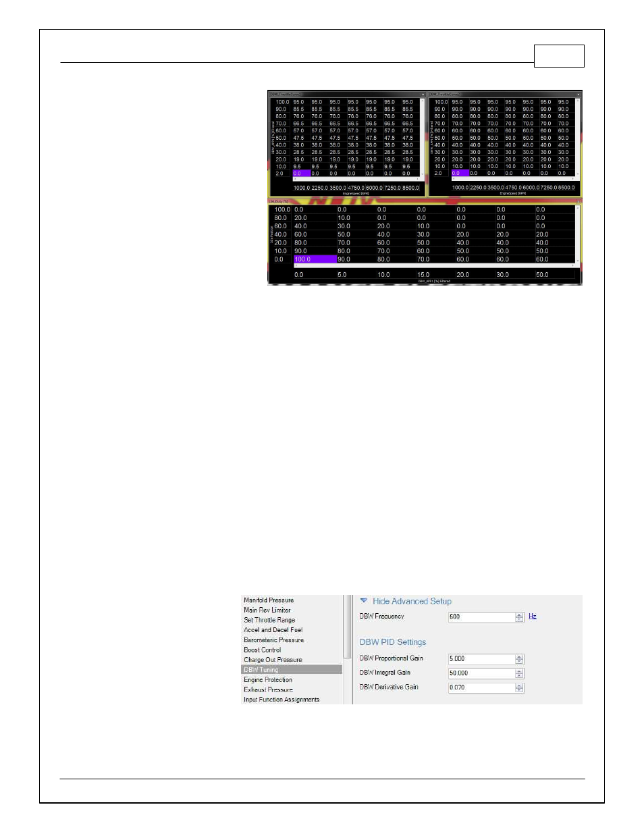Select Accel and Decel Fuel item
Image resolution: width=644 pixels, height=834 pixels.
273,629
